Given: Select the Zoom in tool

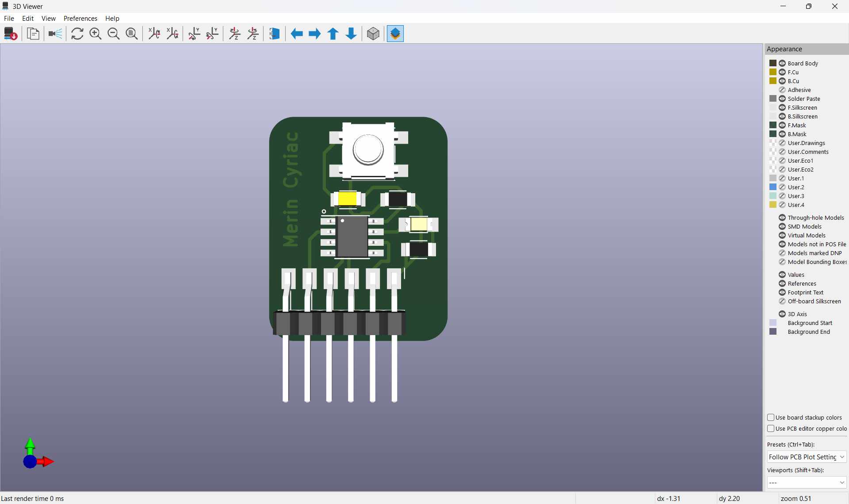Looking at the screenshot, I should (96, 34).
